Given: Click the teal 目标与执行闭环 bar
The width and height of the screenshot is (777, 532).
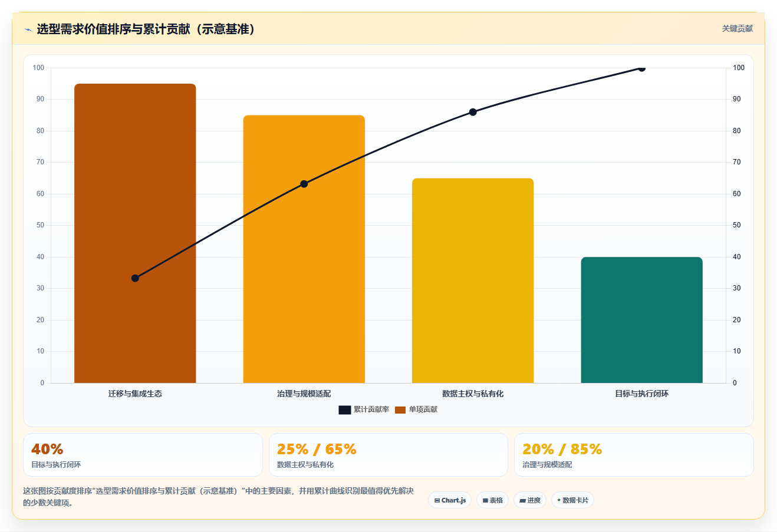Looking at the screenshot, I should [x=642, y=320].
